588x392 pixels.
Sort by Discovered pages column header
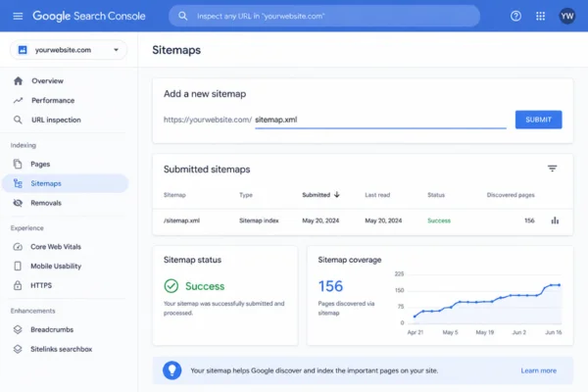pos(511,195)
